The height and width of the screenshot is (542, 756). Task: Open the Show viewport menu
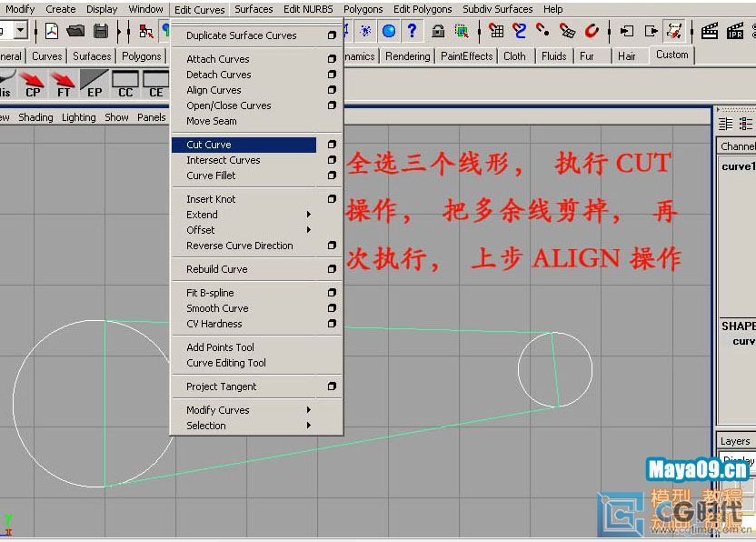pos(116,117)
